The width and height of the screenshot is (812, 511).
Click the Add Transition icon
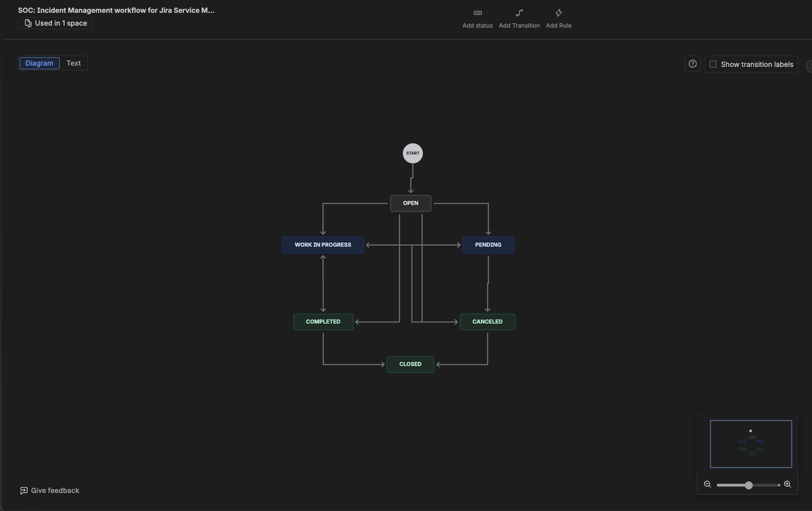[x=519, y=13]
